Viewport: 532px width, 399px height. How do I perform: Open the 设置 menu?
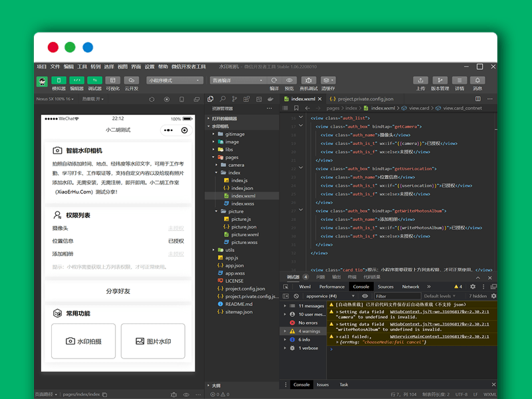[150, 66]
